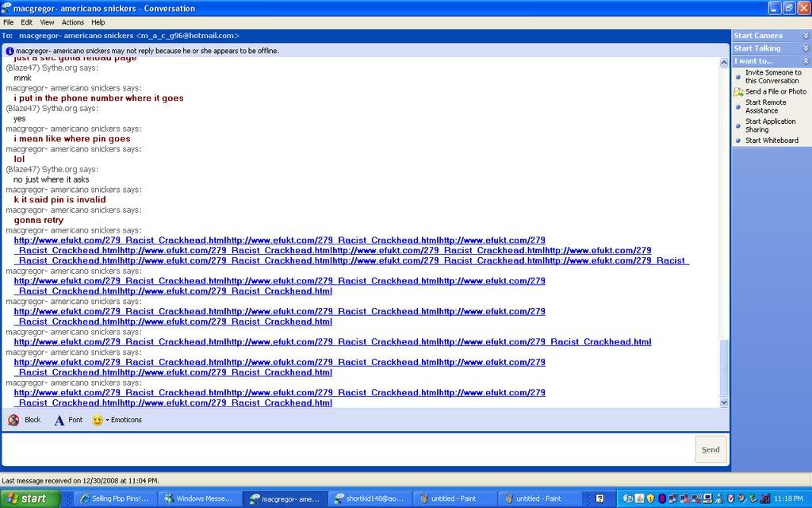Collapse the I want to... panel chevron

click(x=806, y=61)
